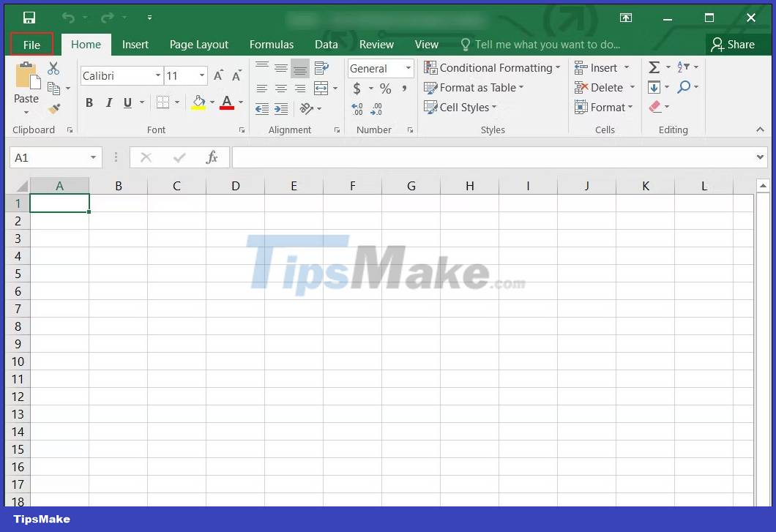The height and width of the screenshot is (532, 776).
Task: Toggle center alignment
Action: click(281, 89)
